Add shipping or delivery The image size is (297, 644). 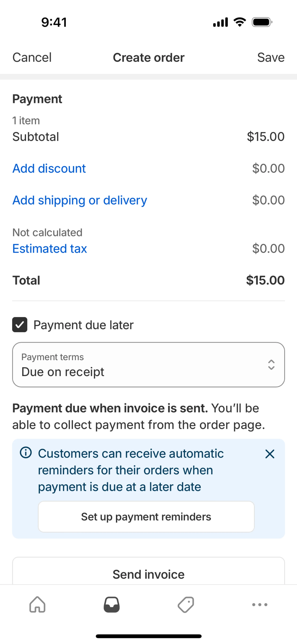click(x=80, y=200)
